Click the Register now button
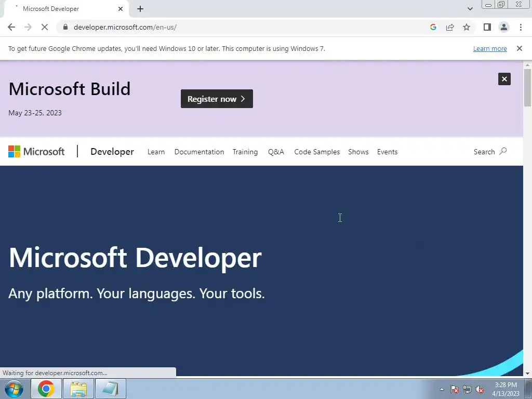The height and width of the screenshot is (399, 532). coord(217,99)
